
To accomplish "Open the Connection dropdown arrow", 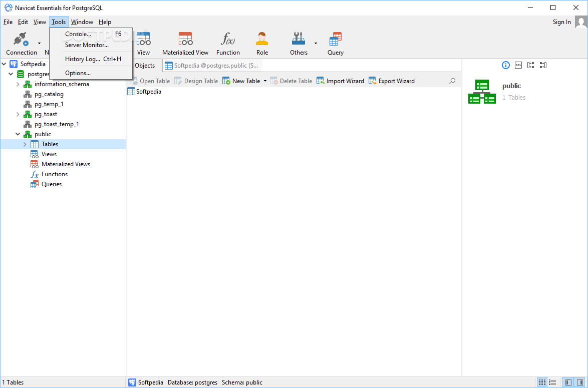I will click(x=40, y=44).
